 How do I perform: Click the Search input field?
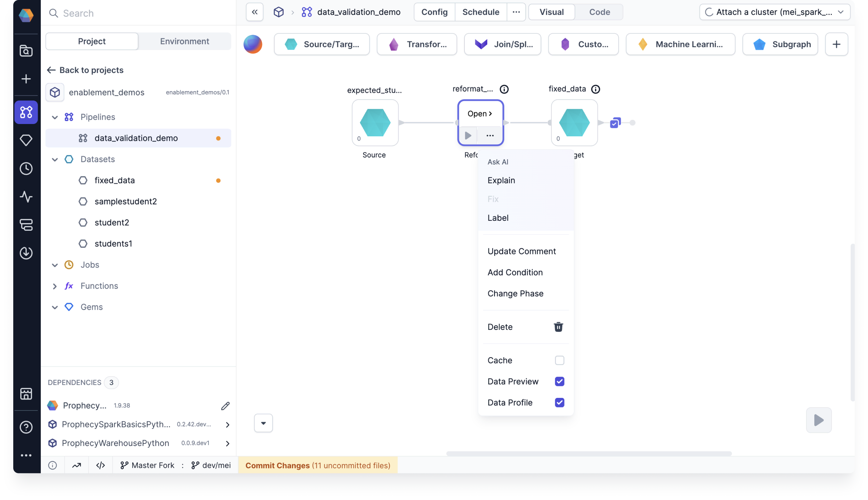pyautogui.click(x=138, y=13)
